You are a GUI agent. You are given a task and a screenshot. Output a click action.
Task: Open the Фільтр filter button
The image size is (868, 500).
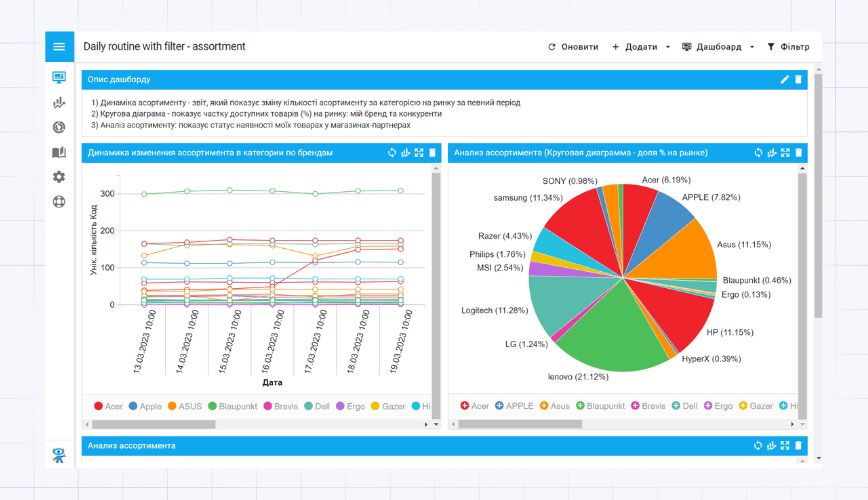(x=788, y=47)
